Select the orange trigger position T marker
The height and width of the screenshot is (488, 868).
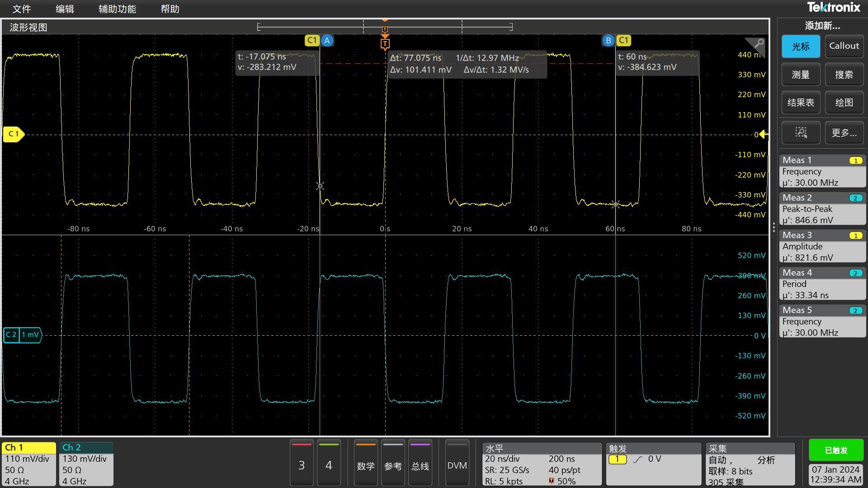coord(385,44)
